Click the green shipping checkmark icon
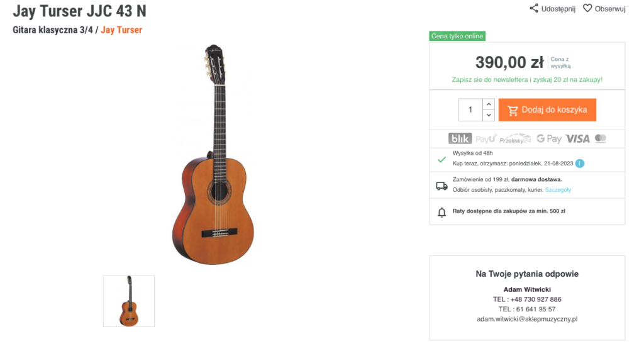This screenshot has width=644, height=356. [x=441, y=159]
